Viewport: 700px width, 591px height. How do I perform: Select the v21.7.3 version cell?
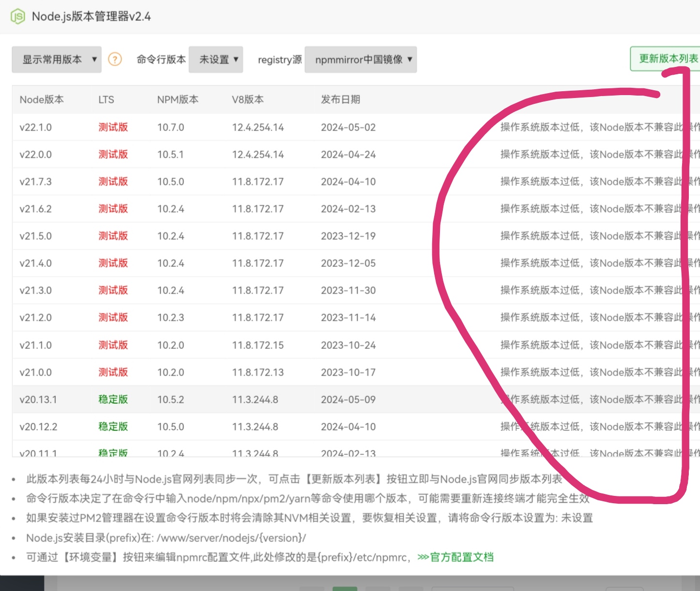coord(36,181)
